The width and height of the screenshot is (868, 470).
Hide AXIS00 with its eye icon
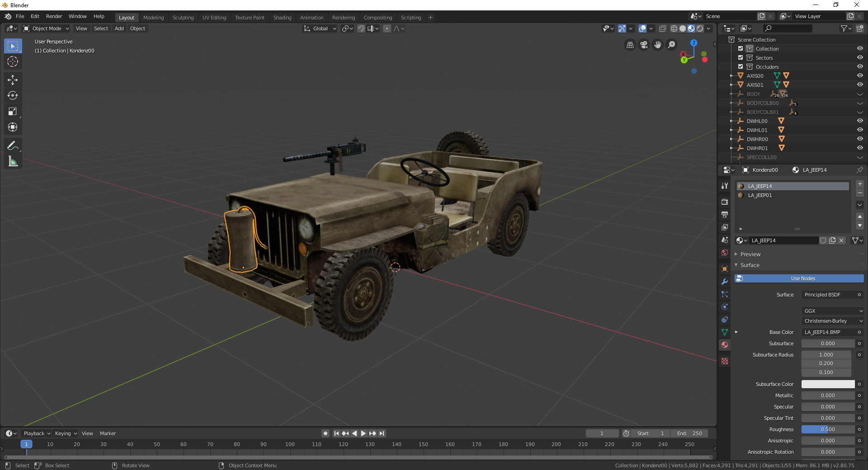pyautogui.click(x=860, y=75)
